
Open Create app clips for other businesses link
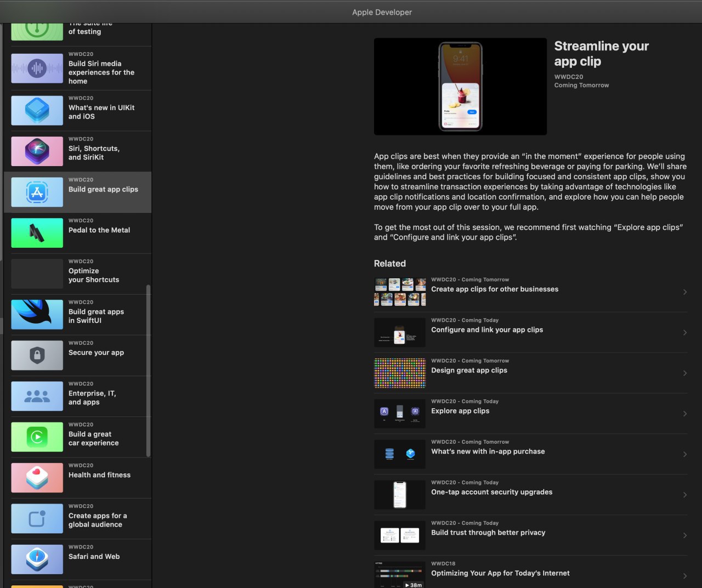[x=495, y=289]
